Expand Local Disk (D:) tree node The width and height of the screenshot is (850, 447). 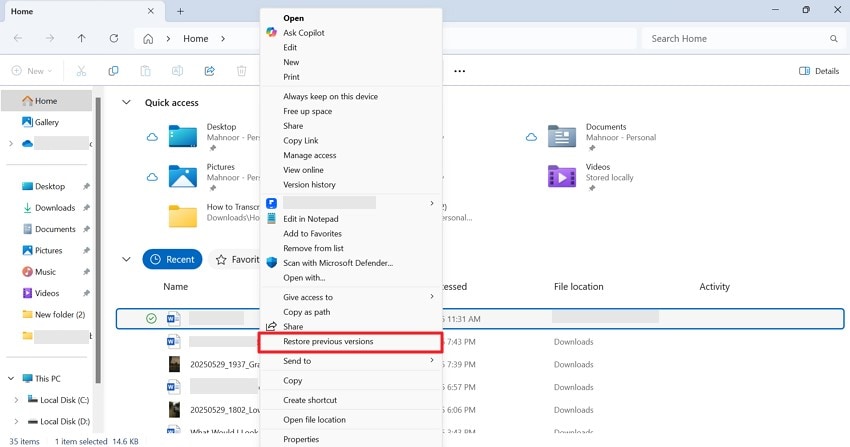(16, 421)
